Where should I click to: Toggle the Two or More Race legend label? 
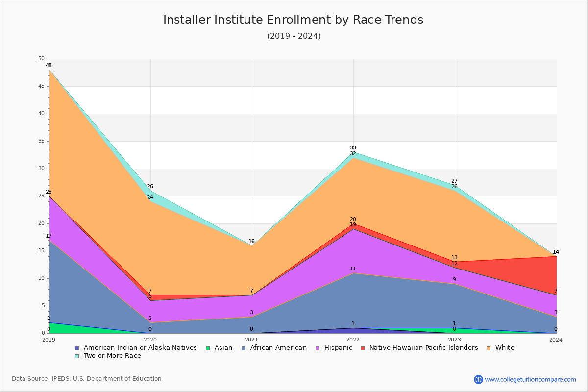click(x=112, y=356)
